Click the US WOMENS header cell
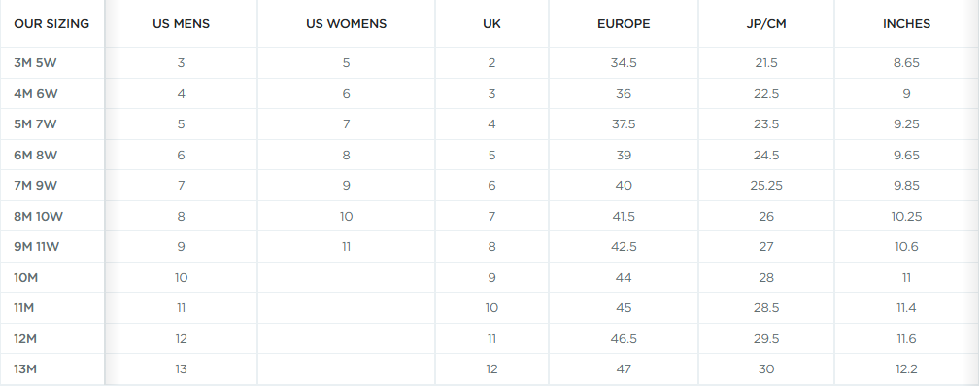This screenshot has height=386, width=980. point(346,24)
